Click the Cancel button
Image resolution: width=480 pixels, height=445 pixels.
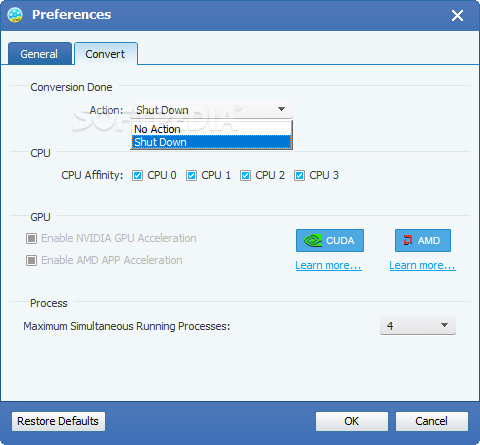[432, 421]
